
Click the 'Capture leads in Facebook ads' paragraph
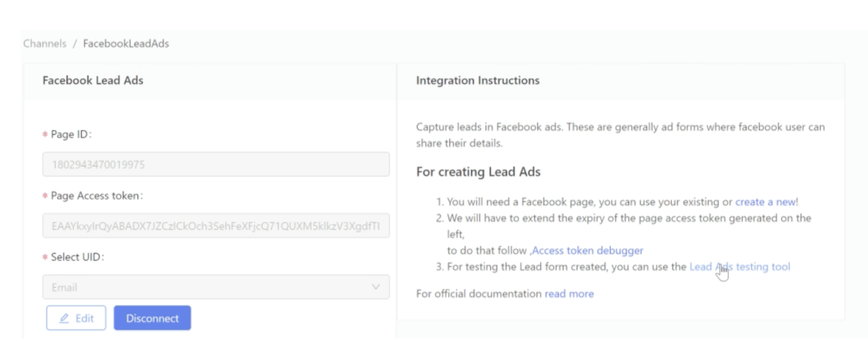pos(621,135)
